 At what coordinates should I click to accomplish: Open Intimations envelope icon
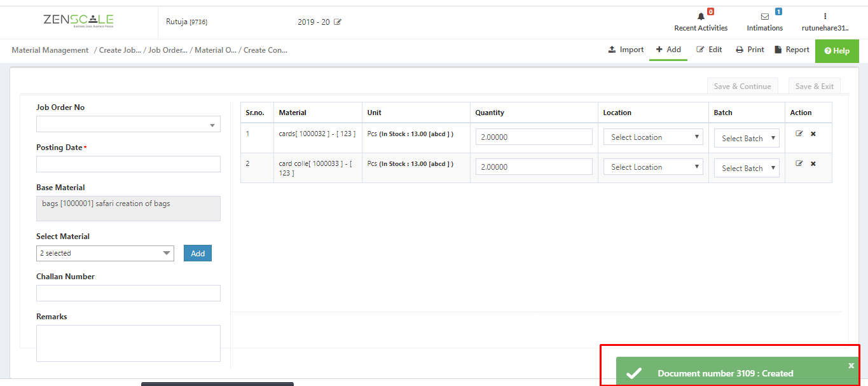click(x=765, y=17)
